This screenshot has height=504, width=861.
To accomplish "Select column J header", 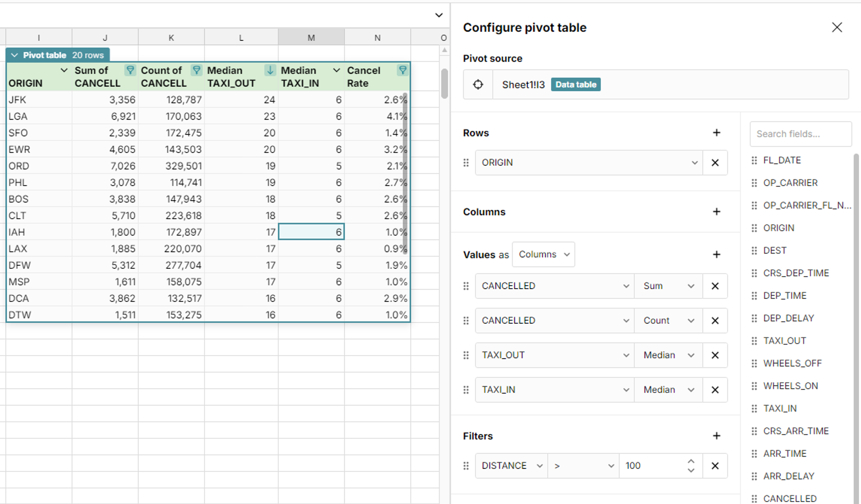I will (x=105, y=37).
